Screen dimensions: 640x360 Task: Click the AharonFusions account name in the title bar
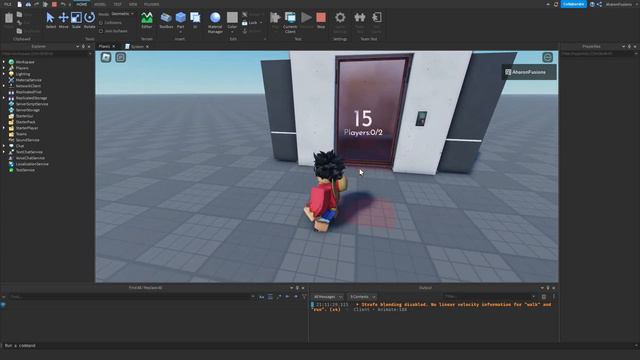tap(619, 4)
